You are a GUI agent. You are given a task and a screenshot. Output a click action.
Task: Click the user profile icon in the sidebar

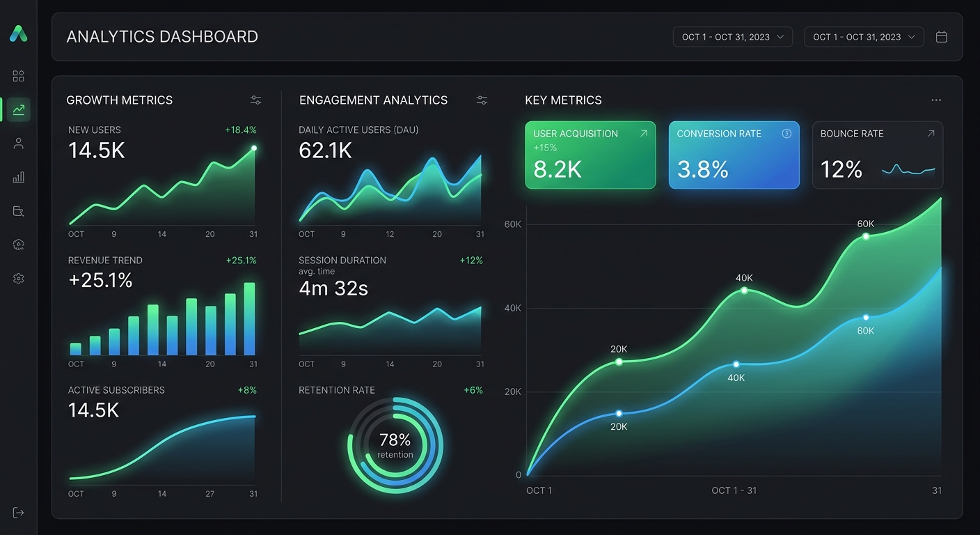click(18, 143)
